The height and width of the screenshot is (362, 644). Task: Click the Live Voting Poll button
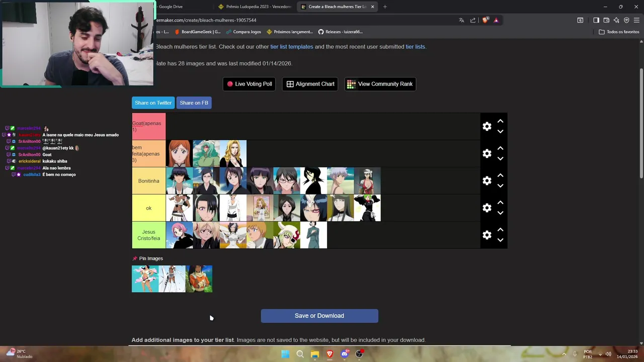coord(250,84)
